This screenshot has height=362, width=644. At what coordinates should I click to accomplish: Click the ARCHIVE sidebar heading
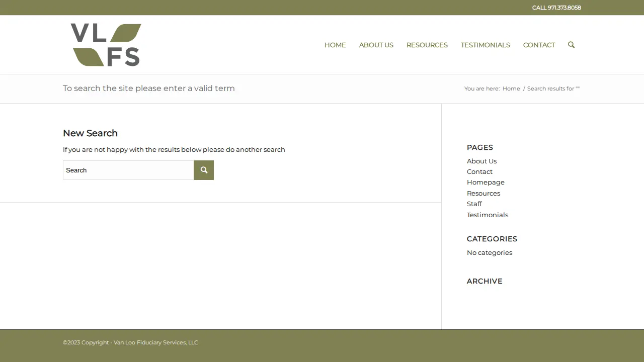coord(485,281)
